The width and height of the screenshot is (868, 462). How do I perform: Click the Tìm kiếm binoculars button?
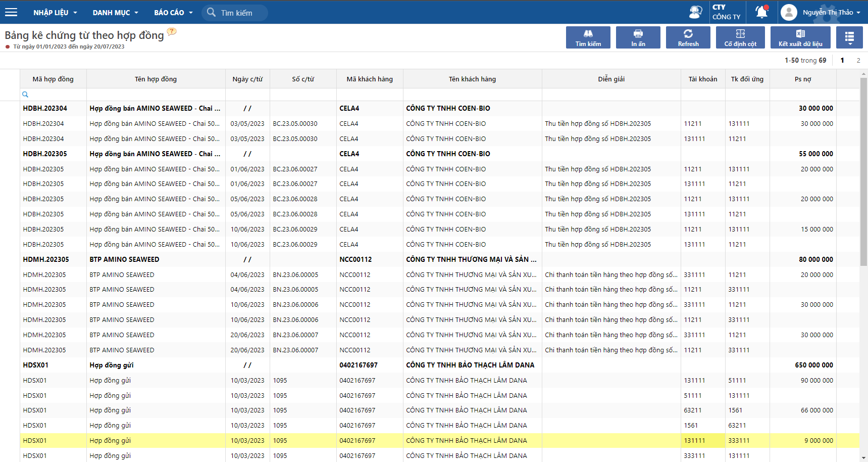point(588,37)
